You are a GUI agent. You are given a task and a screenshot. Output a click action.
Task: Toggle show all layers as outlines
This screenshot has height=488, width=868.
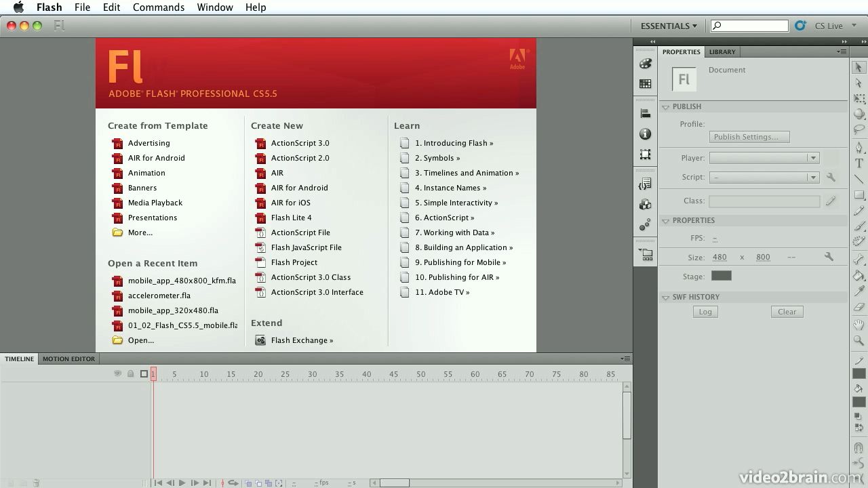click(x=144, y=373)
